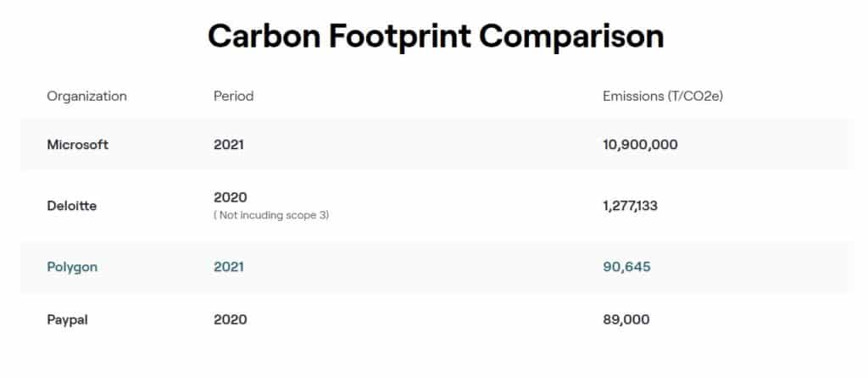
Task: Click Polygon's 90,645 emissions value
Action: [626, 267]
